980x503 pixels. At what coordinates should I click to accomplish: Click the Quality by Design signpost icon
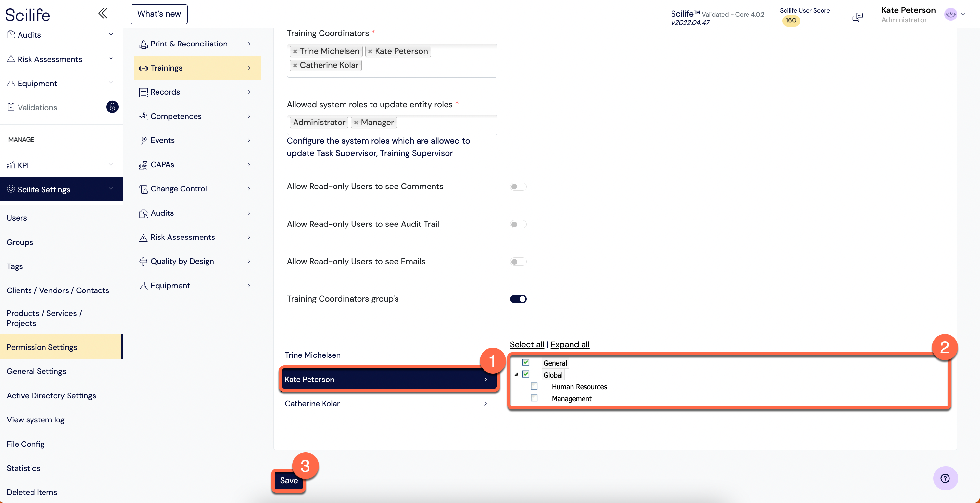pos(144,262)
